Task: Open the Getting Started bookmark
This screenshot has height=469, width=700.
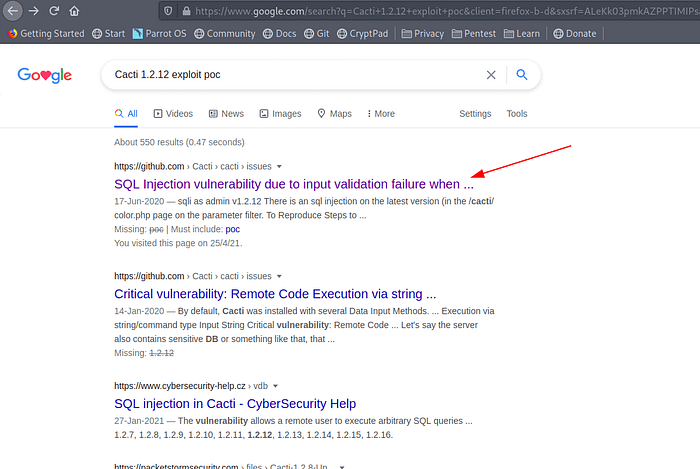Action: tap(46, 33)
